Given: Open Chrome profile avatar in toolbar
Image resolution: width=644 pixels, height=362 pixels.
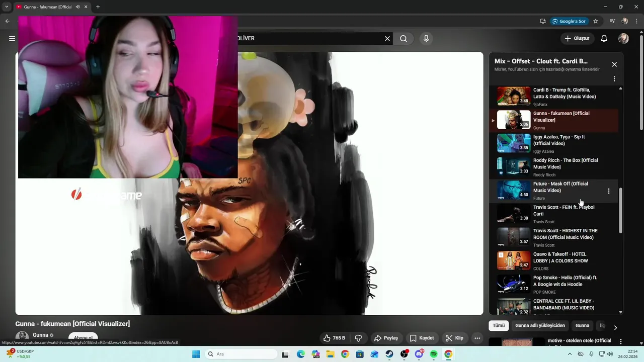Looking at the screenshot, I should pyautogui.click(x=624, y=21).
